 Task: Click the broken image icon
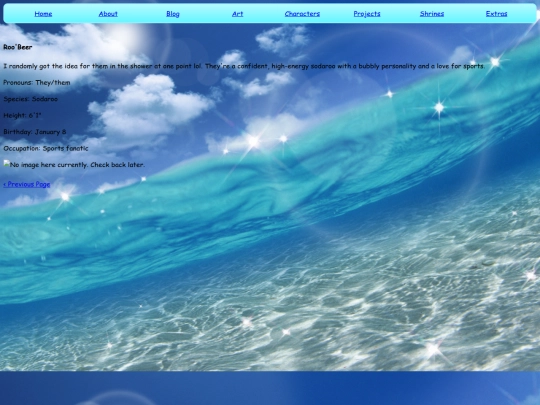coord(7,164)
